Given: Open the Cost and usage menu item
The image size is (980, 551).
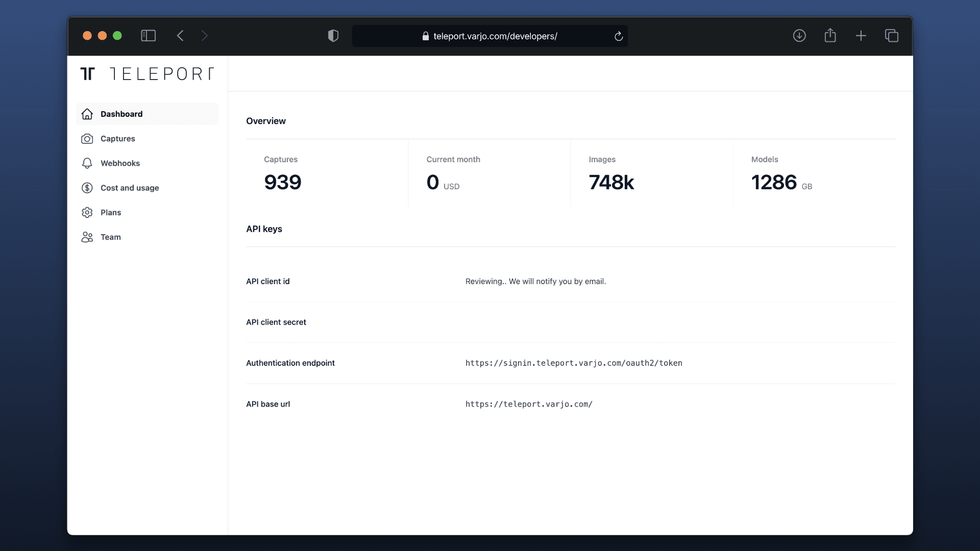Looking at the screenshot, I should [x=147, y=188].
